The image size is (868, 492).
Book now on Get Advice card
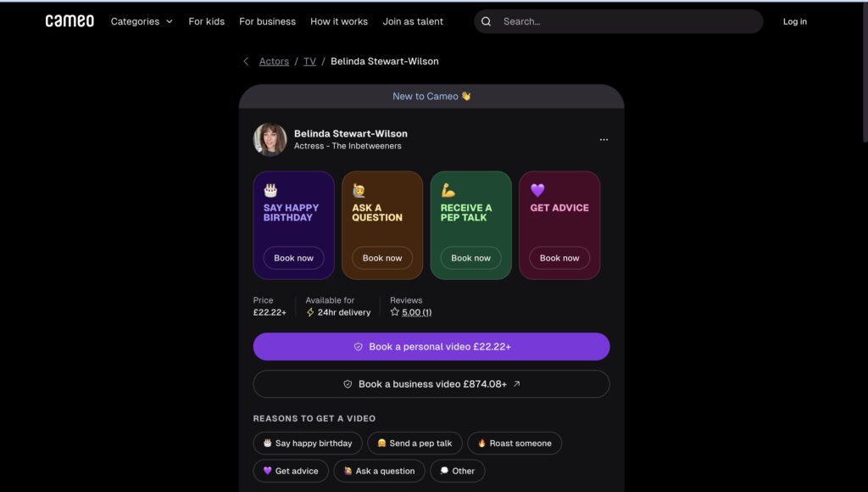pos(559,258)
